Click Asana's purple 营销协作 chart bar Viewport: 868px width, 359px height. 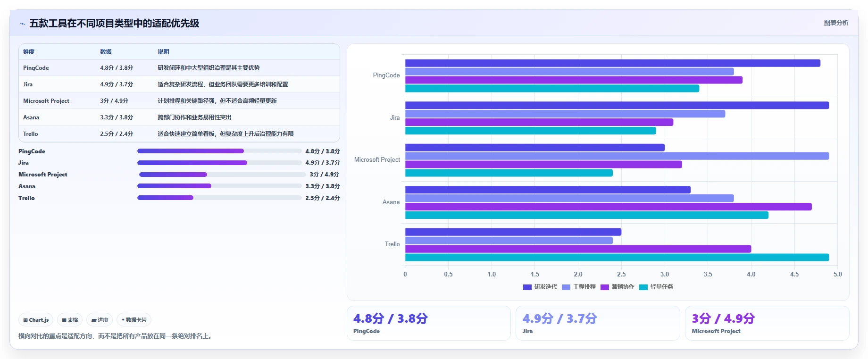(x=609, y=207)
